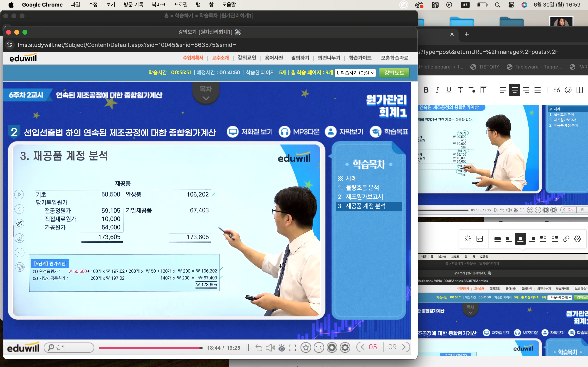This screenshot has width=588, height=367.
Task: Expand the 목차 pull-down tab
Action: click(x=206, y=93)
